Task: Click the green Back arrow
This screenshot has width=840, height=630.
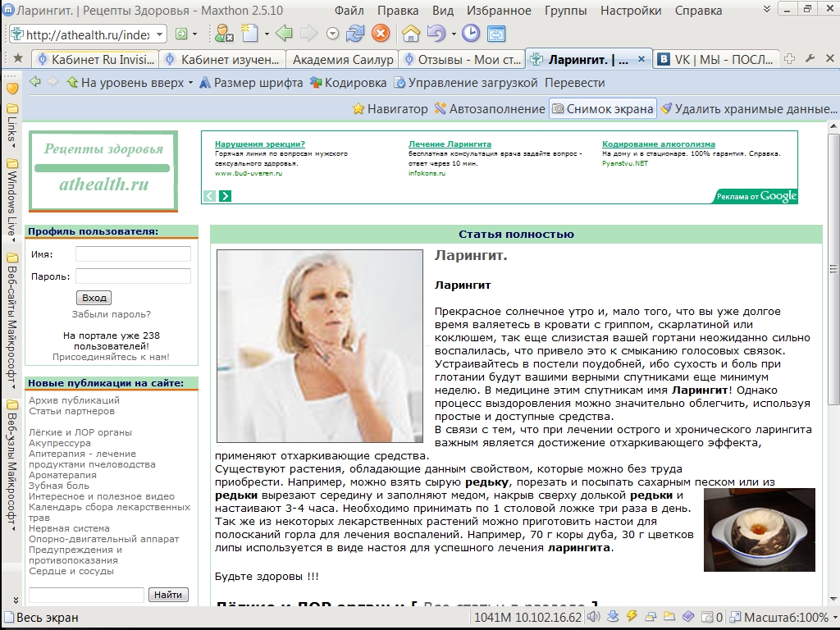Action: 284,34
